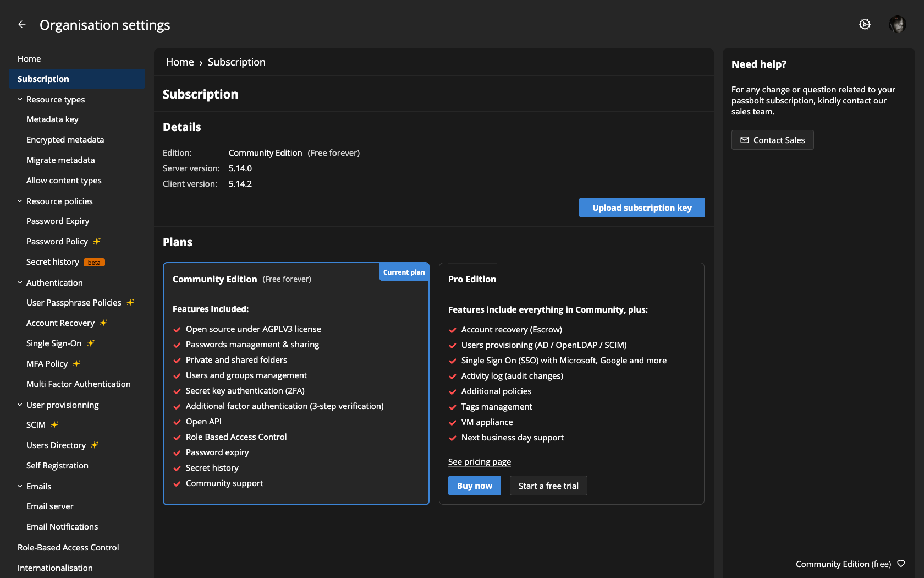Click the Current plan badge

[404, 272]
